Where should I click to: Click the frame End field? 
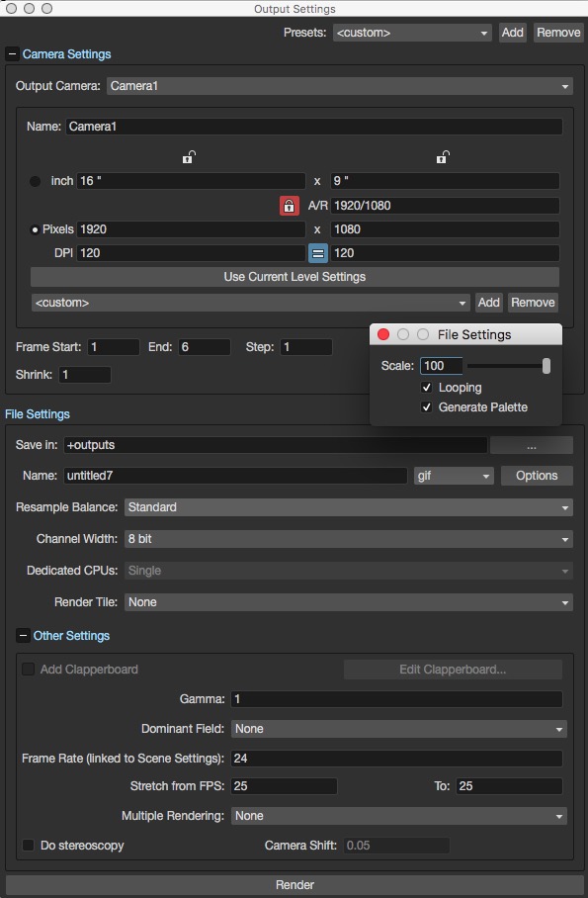(x=205, y=347)
